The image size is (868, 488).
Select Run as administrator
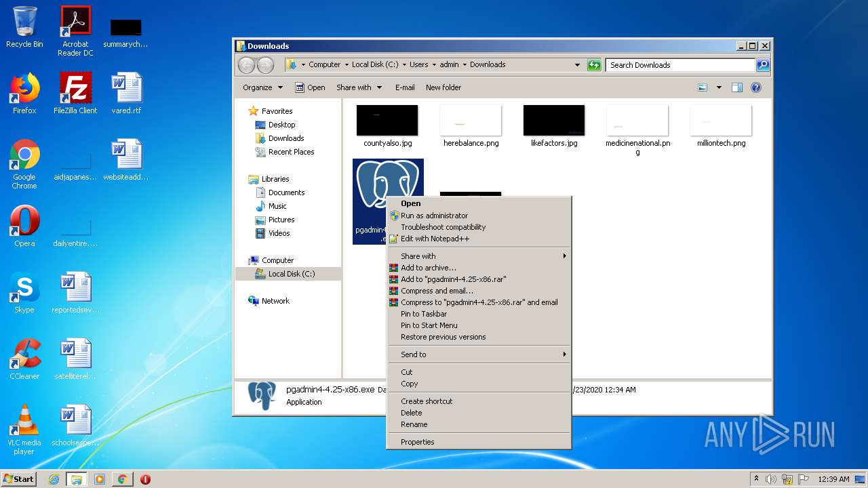(x=479, y=216)
